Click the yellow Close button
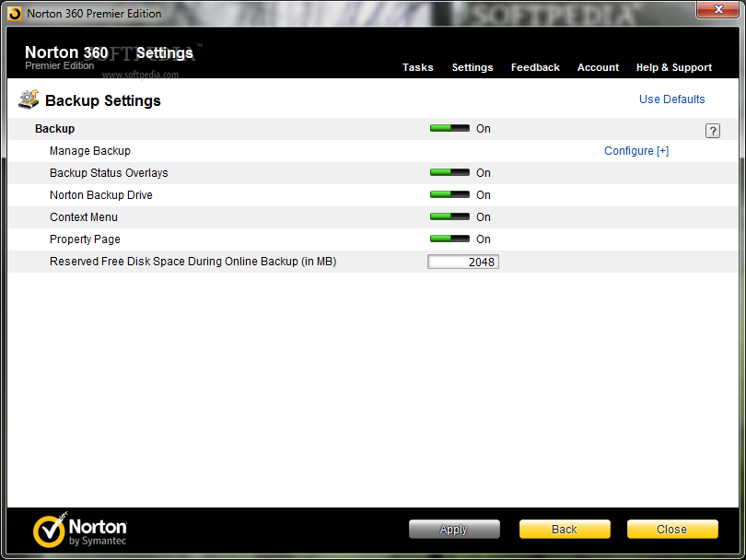Image resolution: width=746 pixels, height=560 pixels. pyautogui.click(x=671, y=529)
